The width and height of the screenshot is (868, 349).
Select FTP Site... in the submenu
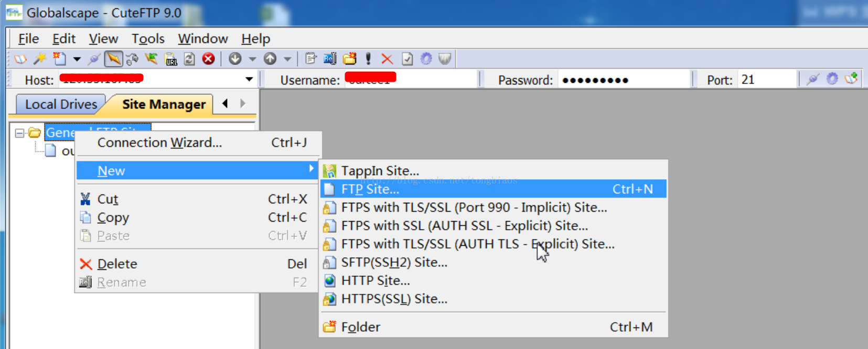point(493,189)
